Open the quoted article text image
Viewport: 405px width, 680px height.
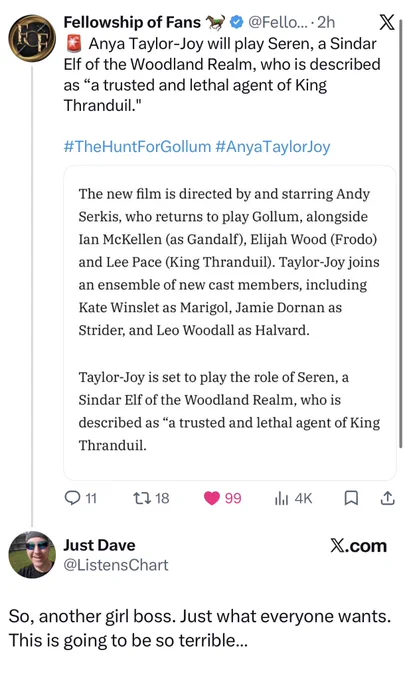click(x=230, y=323)
